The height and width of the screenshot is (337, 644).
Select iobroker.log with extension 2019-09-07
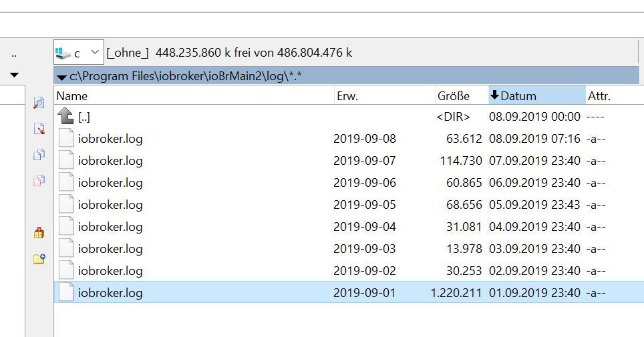110,161
